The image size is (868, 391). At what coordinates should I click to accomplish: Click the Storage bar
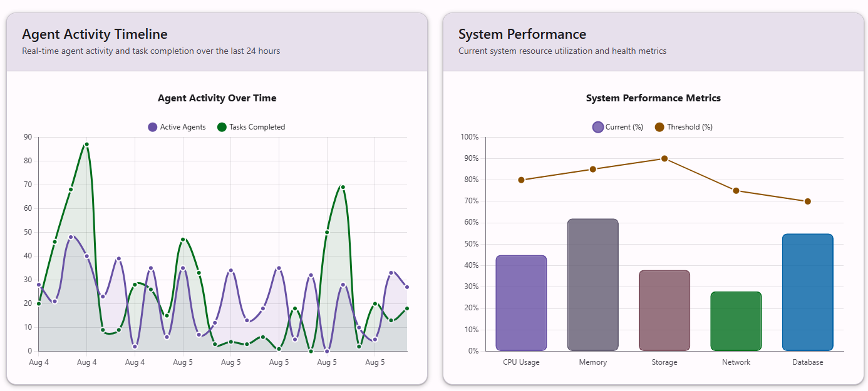click(x=664, y=310)
